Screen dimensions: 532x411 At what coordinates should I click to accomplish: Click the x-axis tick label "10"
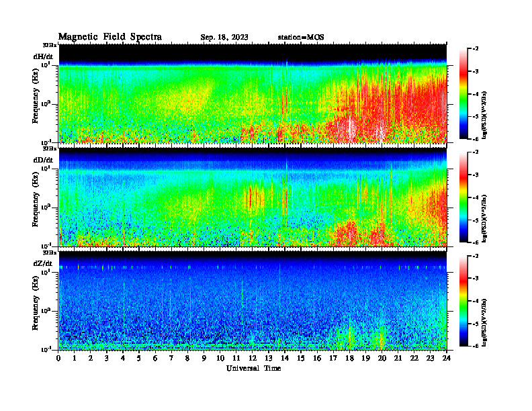[220, 358]
